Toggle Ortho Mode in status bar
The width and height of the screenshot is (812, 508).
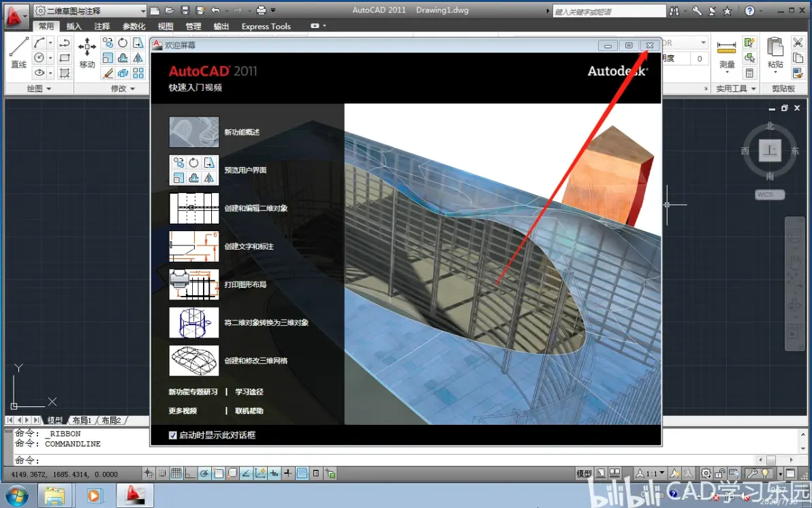pos(190,473)
